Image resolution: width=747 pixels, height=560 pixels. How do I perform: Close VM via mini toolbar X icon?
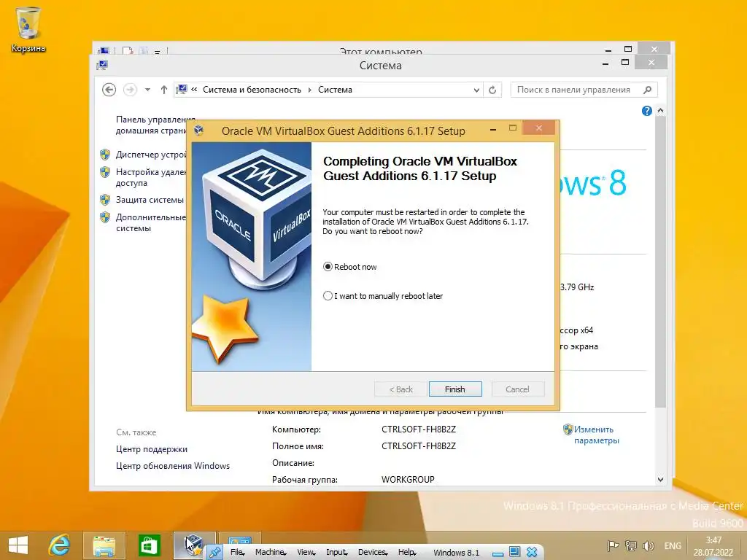[x=532, y=553]
